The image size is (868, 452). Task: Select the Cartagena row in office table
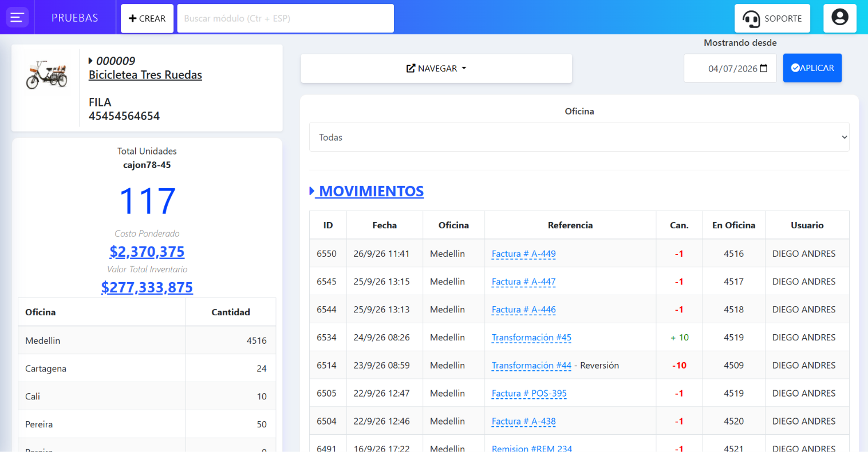147,368
